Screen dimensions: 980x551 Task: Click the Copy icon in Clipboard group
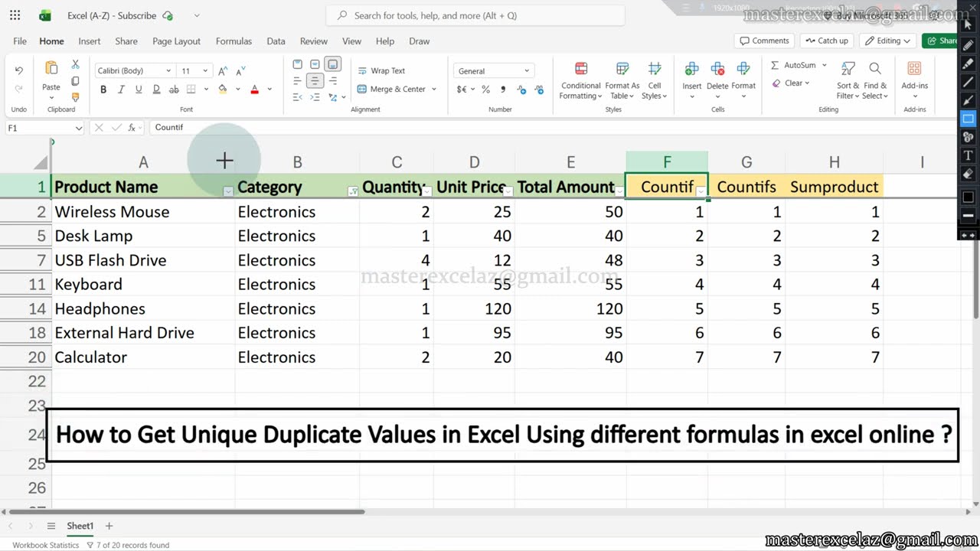(75, 81)
